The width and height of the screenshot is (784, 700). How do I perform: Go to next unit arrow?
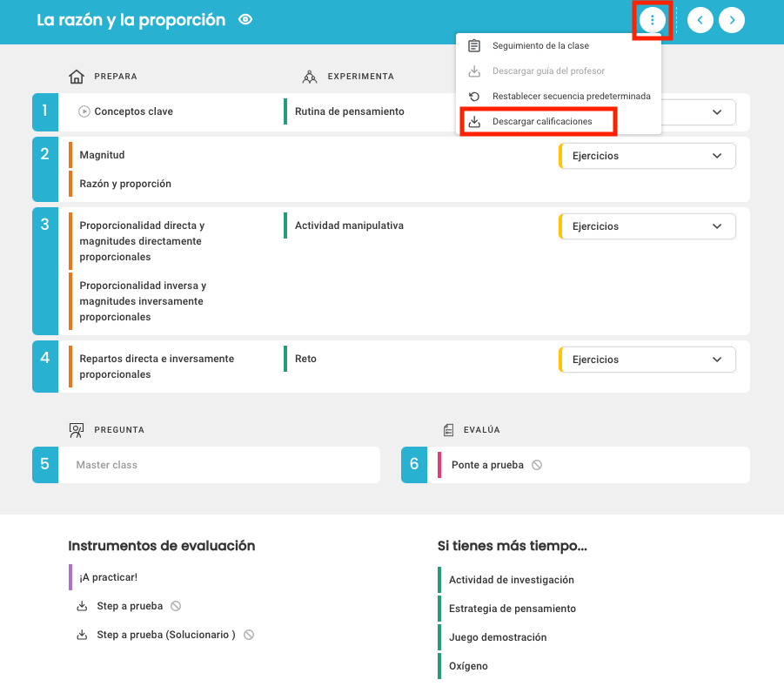pyautogui.click(x=732, y=20)
